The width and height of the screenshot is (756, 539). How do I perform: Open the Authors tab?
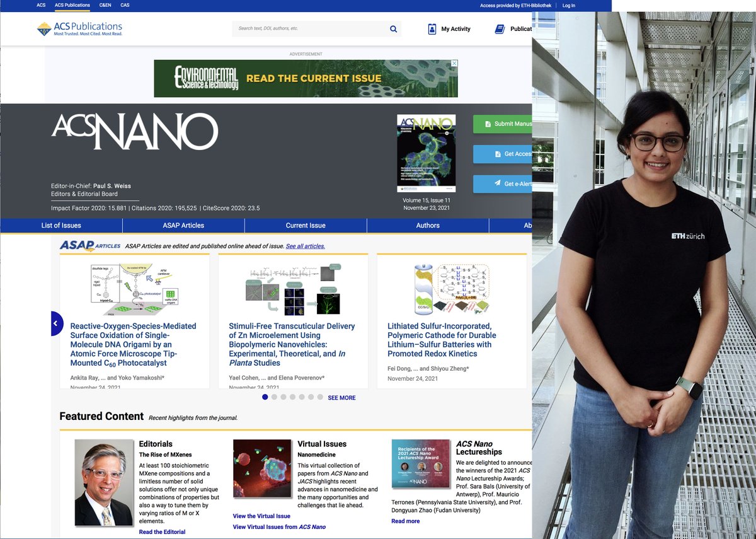428,226
